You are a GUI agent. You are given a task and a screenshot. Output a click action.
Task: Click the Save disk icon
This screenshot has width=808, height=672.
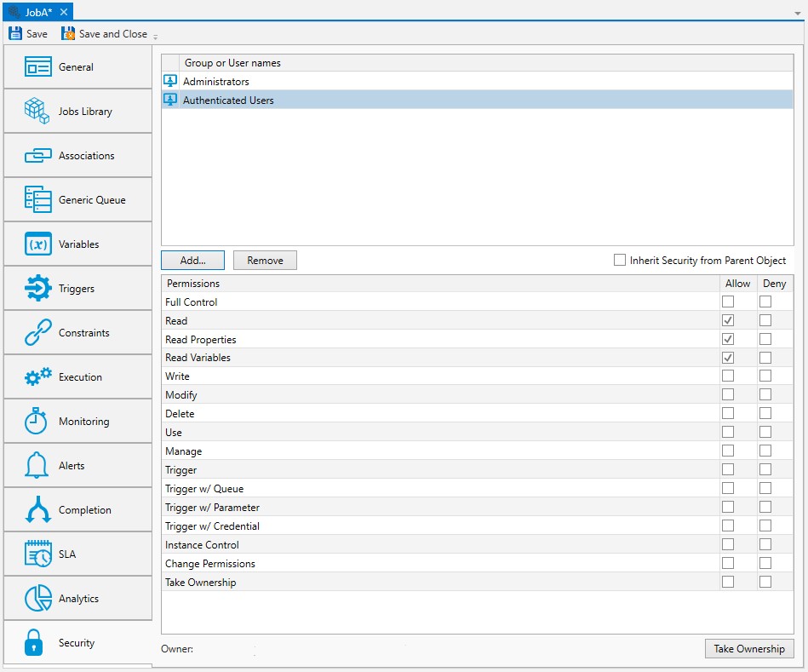point(15,34)
